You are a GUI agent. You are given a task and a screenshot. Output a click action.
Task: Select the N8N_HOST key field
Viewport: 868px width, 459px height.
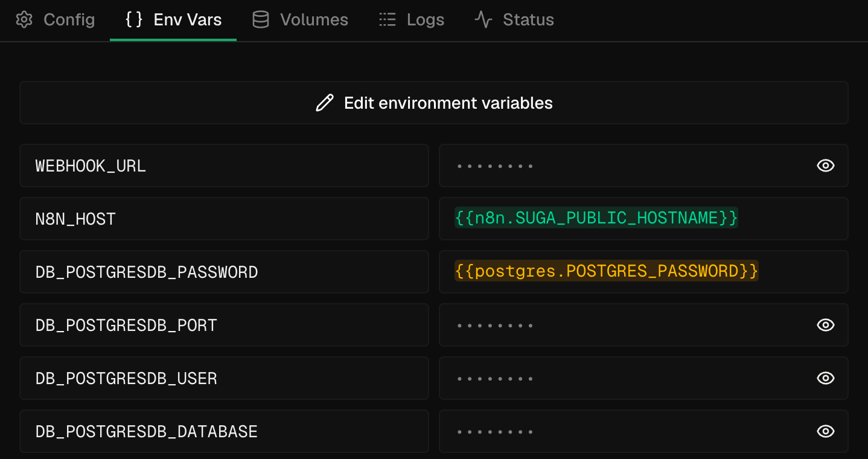pos(224,219)
